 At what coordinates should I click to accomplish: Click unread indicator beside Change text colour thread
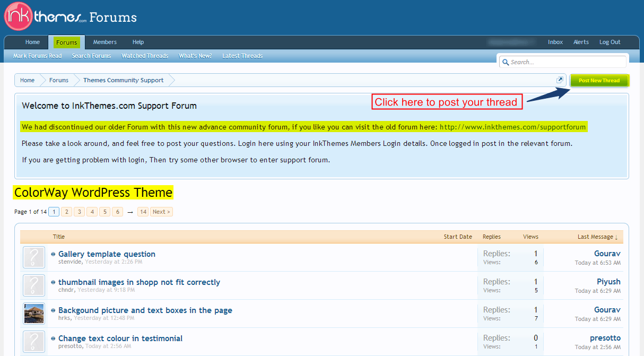53,338
